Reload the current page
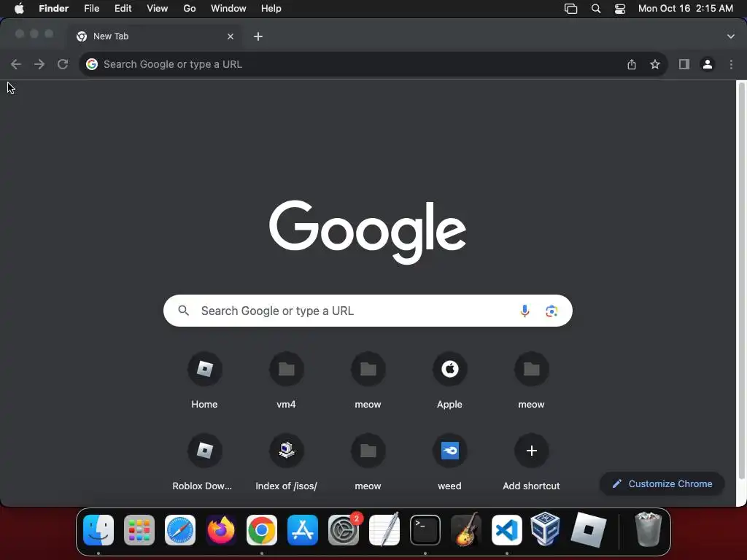 coord(63,64)
